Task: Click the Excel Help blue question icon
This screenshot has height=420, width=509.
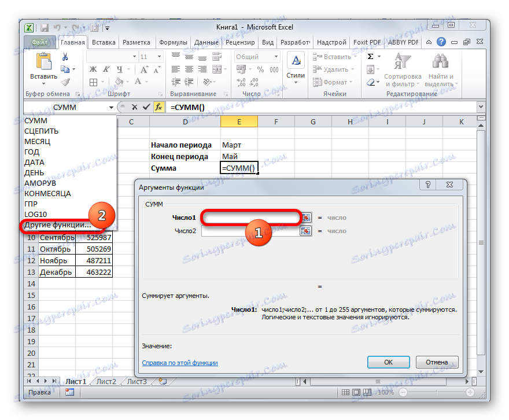Action: (x=441, y=42)
